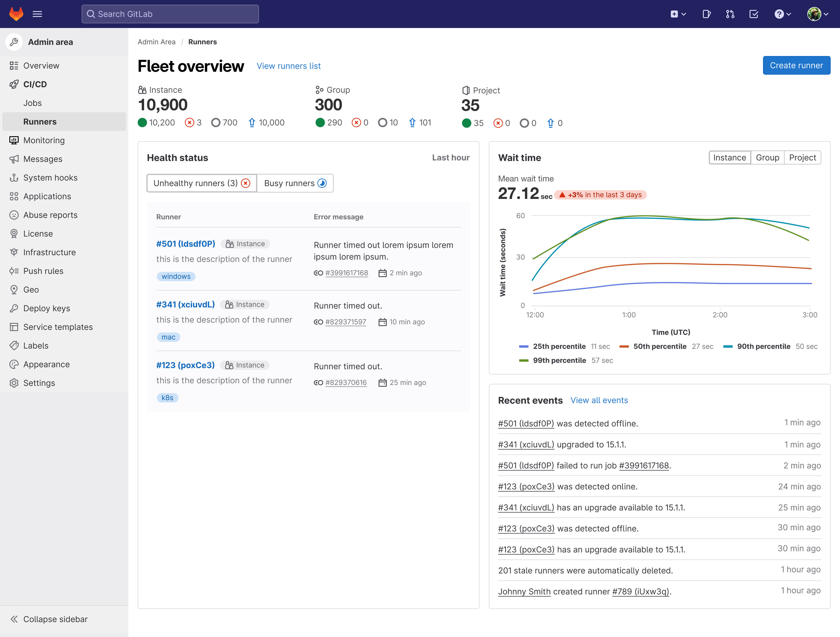Select the Group tab in Wait time panel
840x637 pixels.
tap(767, 157)
